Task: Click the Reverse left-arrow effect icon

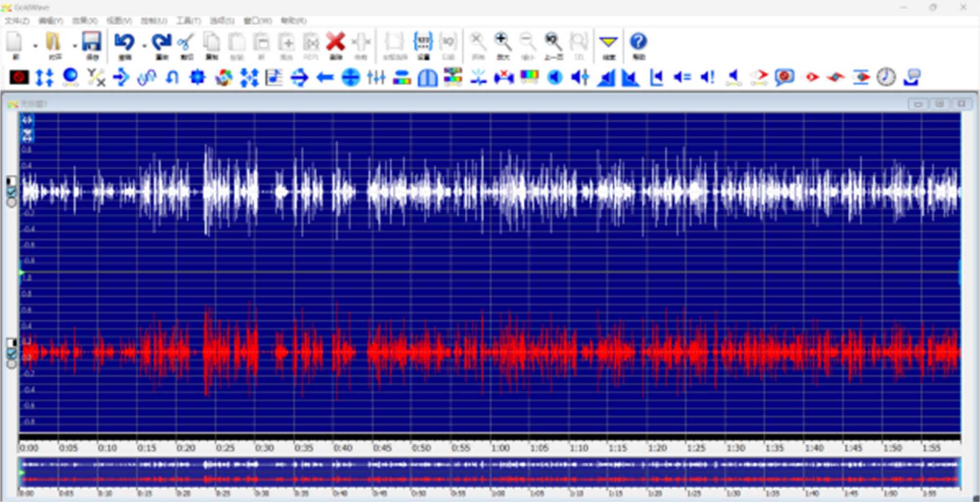Action: 325,77
